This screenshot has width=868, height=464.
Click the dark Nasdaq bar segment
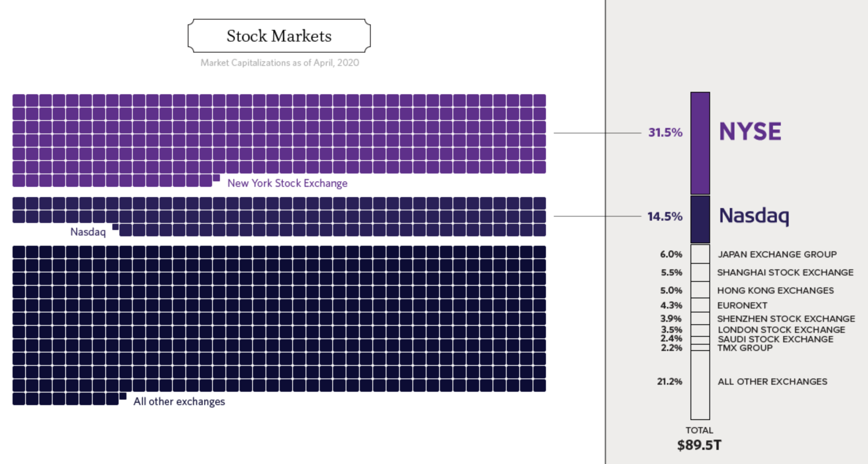click(700, 219)
